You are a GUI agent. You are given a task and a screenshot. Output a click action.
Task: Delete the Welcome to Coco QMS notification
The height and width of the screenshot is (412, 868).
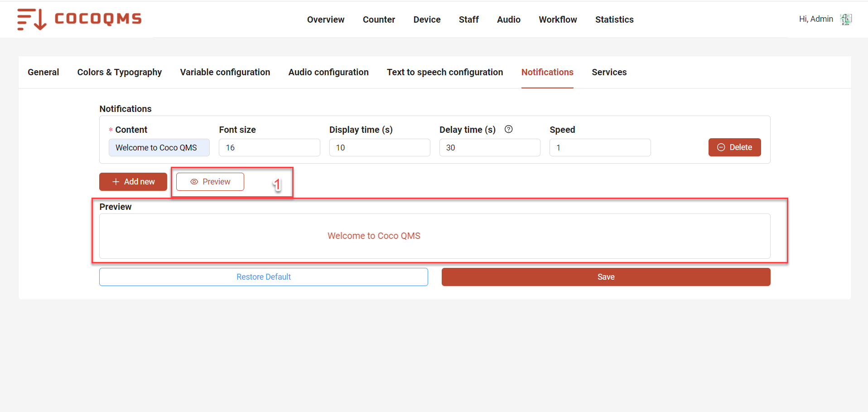[x=734, y=147]
